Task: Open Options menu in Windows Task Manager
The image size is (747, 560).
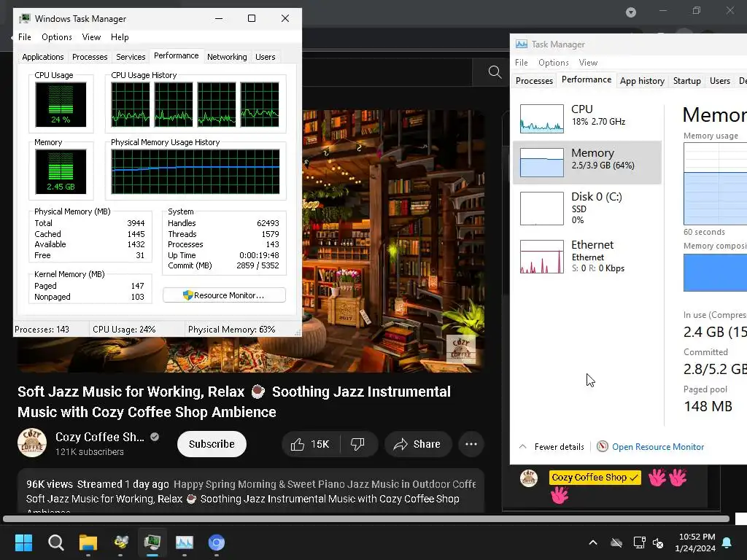Action: coord(57,37)
